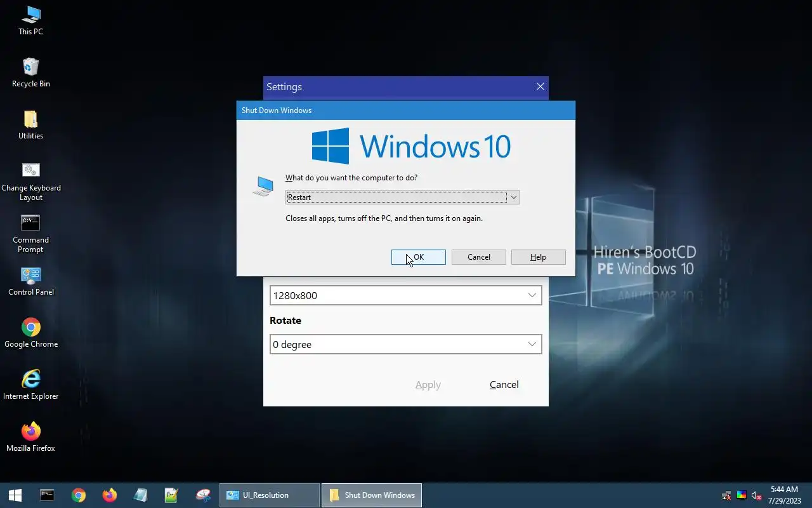Image resolution: width=812 pixels, height=508 pixels.
Task: Select Internet Explorer desktop shortcut
Action: (x=30, y=385)
